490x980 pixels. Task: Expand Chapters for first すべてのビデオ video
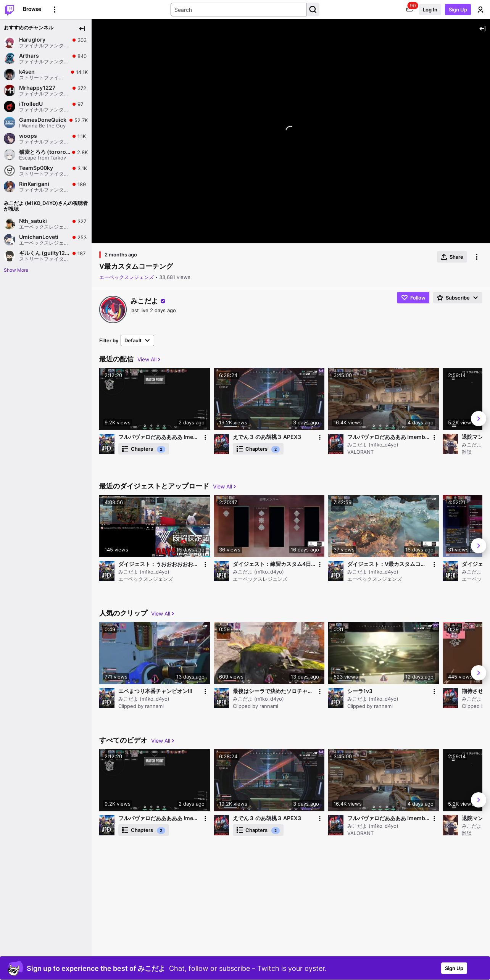tap(143, 830)
